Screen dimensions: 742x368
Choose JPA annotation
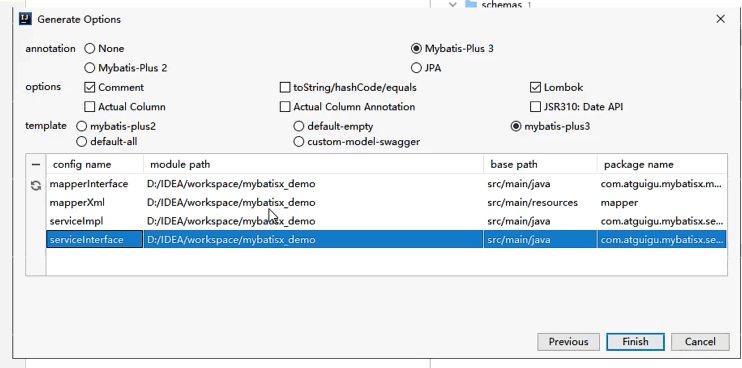[426, 68]
